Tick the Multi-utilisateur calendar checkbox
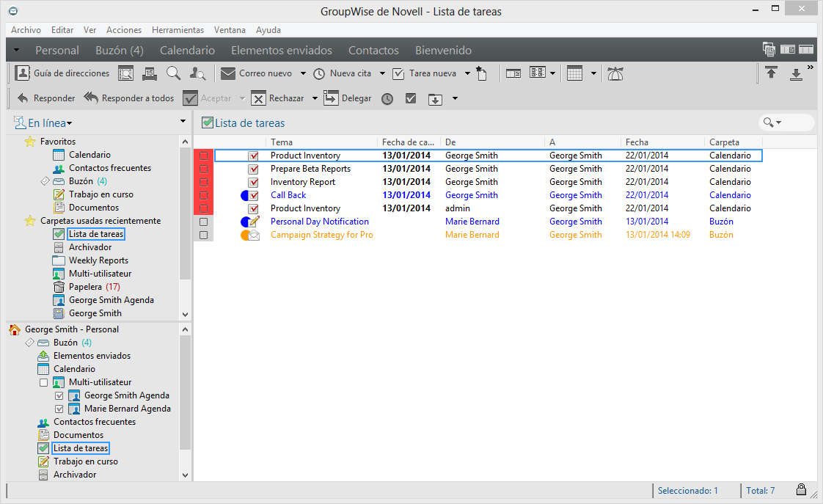This screenshot has height=504, width=823. (x=43, y=382)
